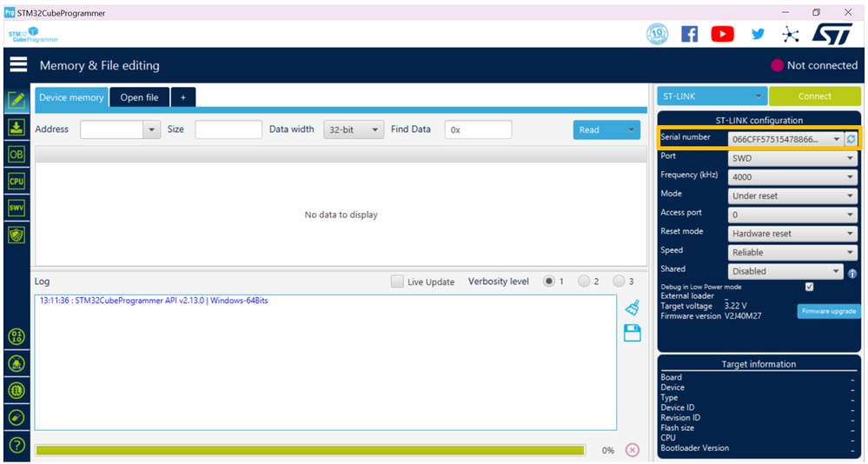Open the ST-LINK interface dropdown

[712, 96]
